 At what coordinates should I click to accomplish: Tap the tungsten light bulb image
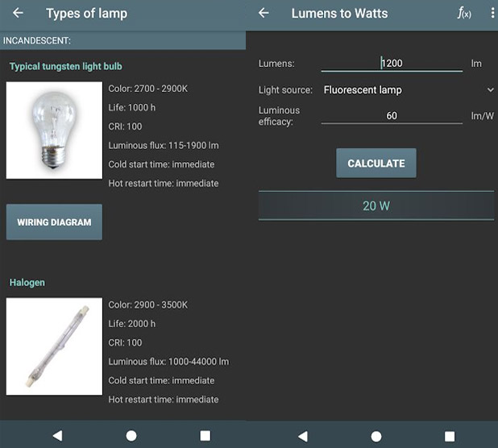point(54,131)
